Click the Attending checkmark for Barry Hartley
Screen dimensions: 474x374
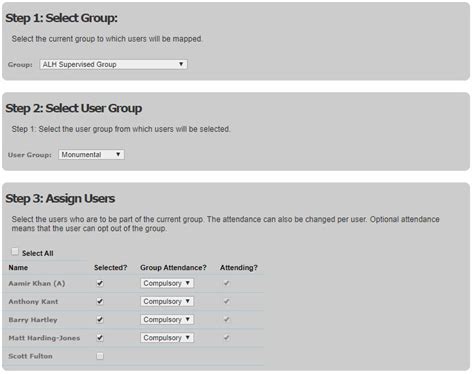point(226,320)
